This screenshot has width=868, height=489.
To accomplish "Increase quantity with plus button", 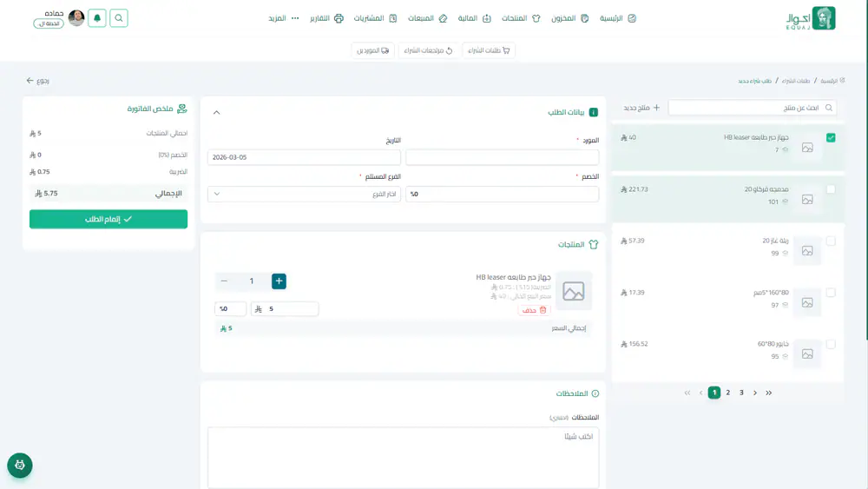I will 279,281.
